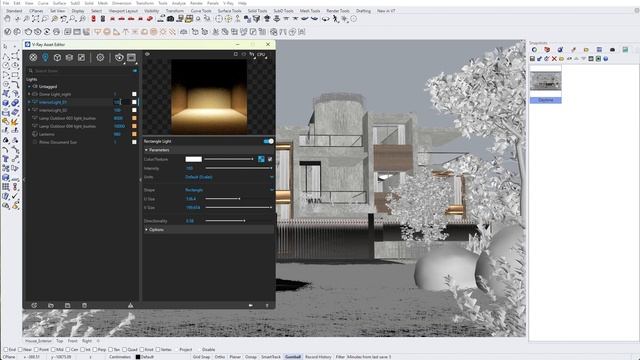Collapse left panel using the side arrow
The height and width of the screenshot is (360, 640).
tap(24, 180)
